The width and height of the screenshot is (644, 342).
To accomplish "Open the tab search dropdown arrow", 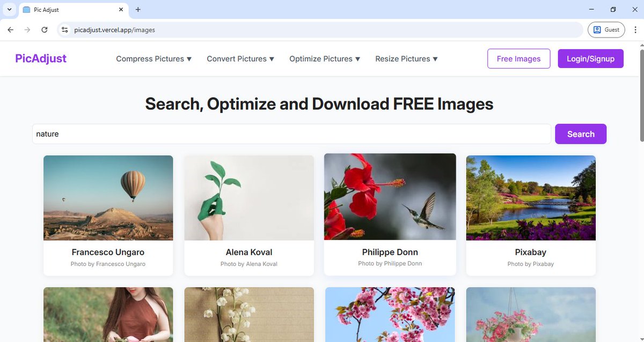I will pos(9,10).
